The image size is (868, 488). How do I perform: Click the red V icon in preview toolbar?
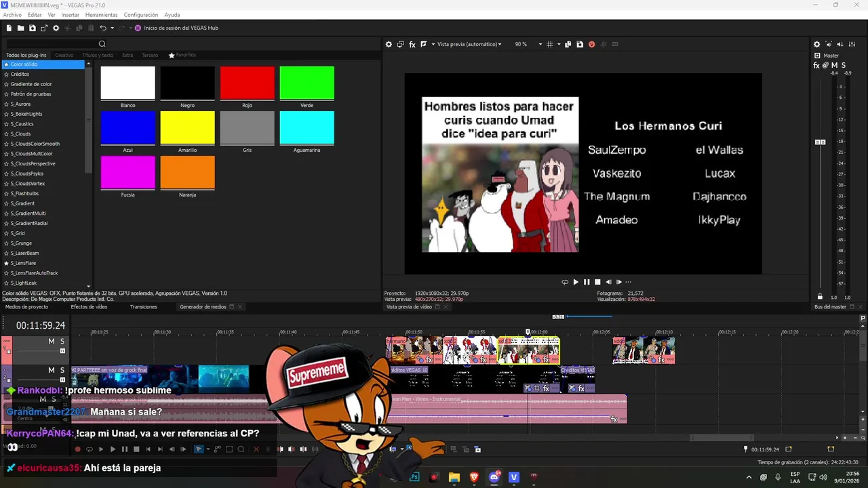[591, 44]
